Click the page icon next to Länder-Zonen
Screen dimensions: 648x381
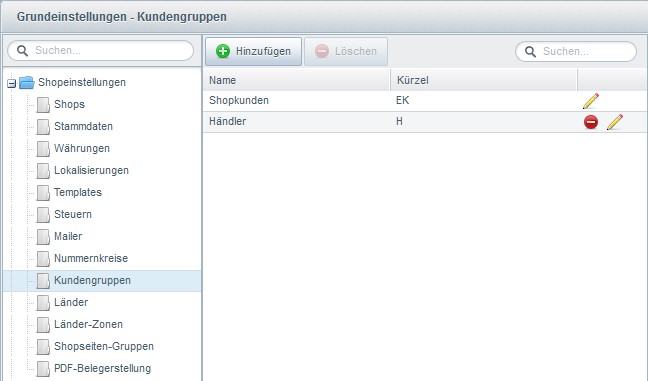[x=43, y=324]
